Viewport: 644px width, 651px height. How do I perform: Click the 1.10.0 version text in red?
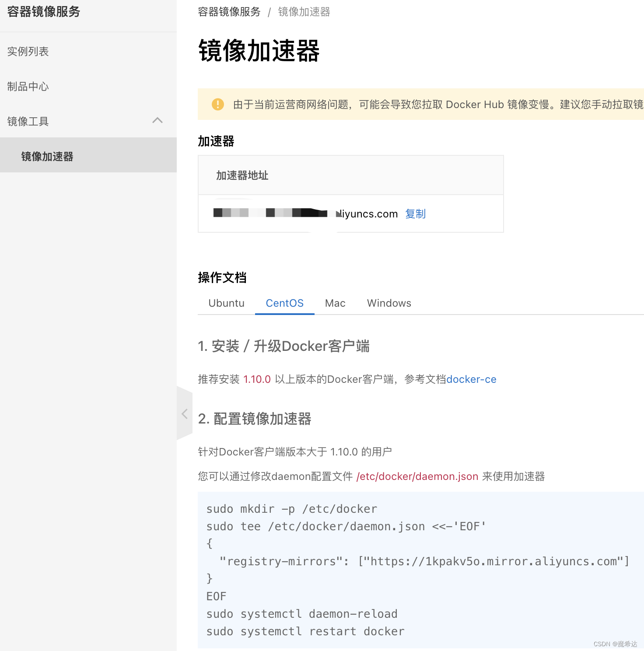point(257,379)
